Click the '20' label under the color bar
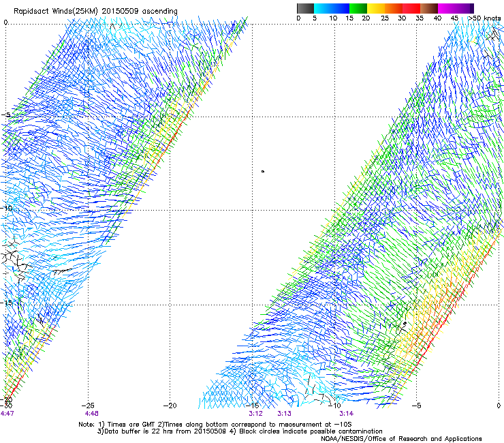Image resolution: width=504 pixels, height=443 pixels. (x=366, y=18)
